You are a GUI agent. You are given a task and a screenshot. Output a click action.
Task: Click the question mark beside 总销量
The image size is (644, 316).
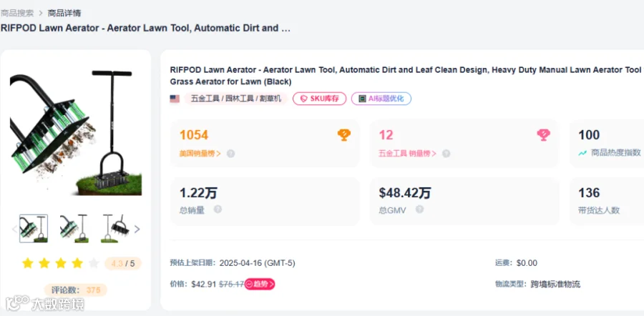pos(218,209)
